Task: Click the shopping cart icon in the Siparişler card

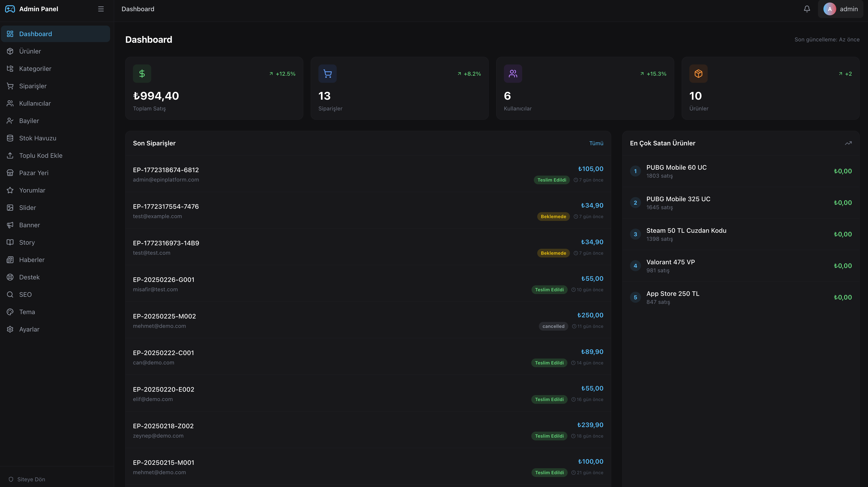Action: (327, 74)
